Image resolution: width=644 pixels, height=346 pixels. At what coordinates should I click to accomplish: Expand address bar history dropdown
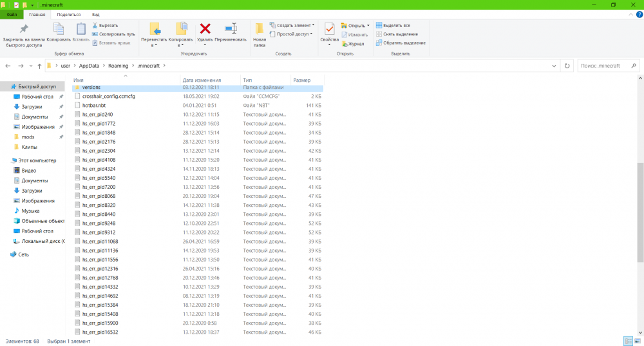pyautogui.click(x=554, y=66)
